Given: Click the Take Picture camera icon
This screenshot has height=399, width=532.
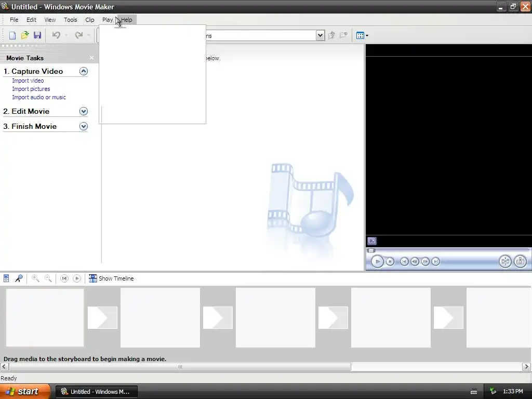Looking at the screenshot, I should [x=520, y=261].
